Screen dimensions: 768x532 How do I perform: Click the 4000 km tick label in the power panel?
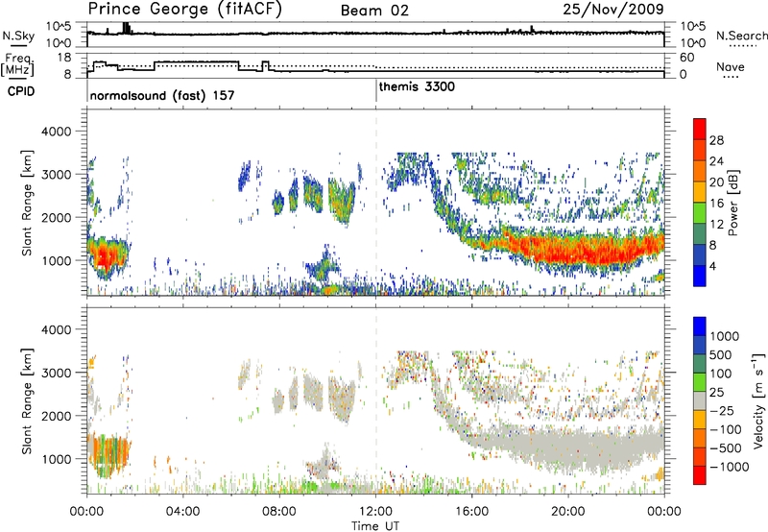[x=57, y=132]
